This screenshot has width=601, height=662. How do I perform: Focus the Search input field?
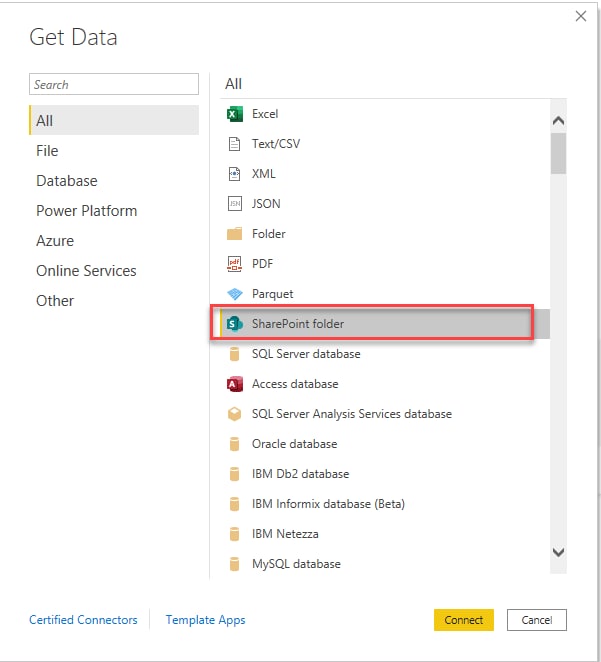pos(114,84)
